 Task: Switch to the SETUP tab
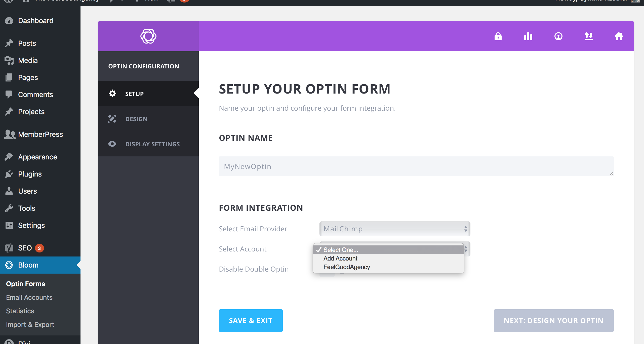coord(148,94)
